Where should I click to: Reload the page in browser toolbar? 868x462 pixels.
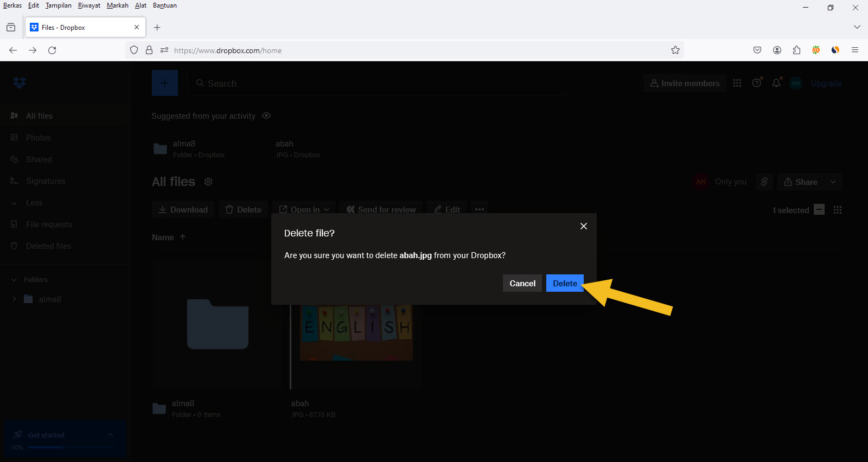(x=52, y=50)
